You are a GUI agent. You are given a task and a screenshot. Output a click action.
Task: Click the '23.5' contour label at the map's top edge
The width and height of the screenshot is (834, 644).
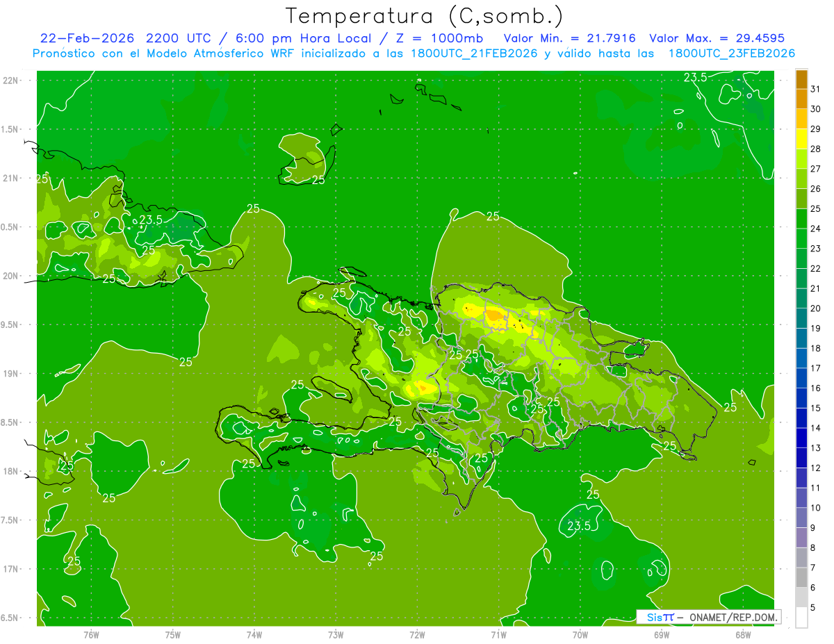695,78
